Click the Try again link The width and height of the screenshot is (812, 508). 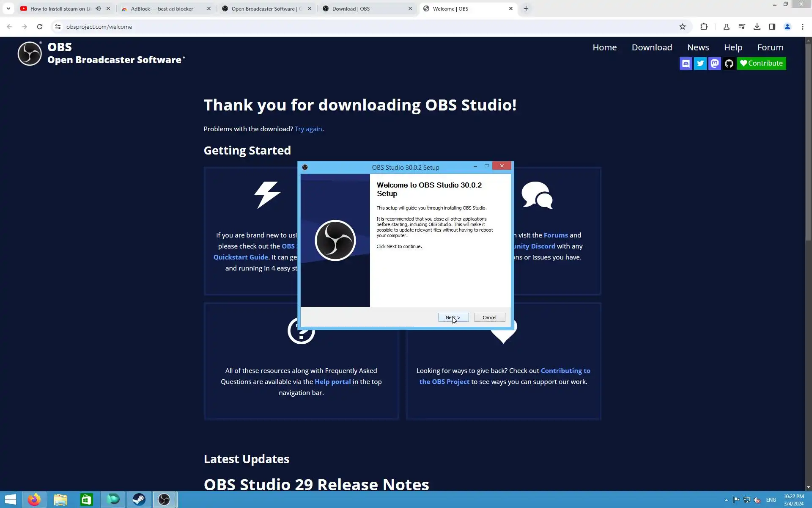point(308,129)
